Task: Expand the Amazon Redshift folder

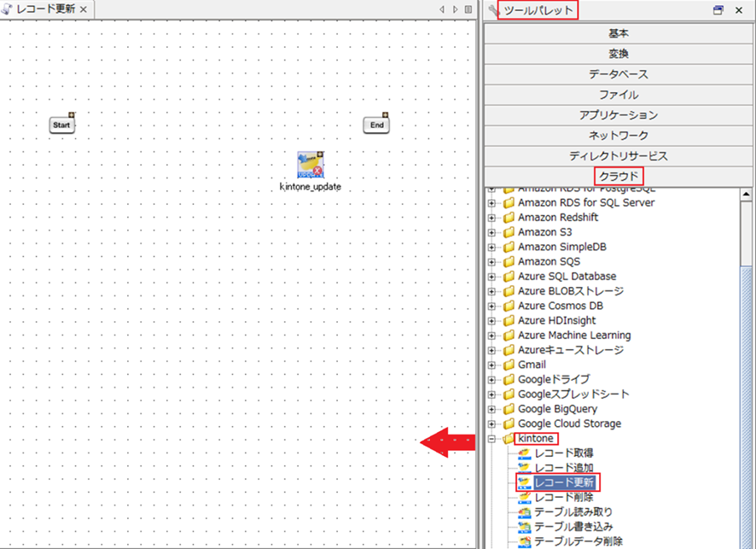Action: [x=491, y=218]
